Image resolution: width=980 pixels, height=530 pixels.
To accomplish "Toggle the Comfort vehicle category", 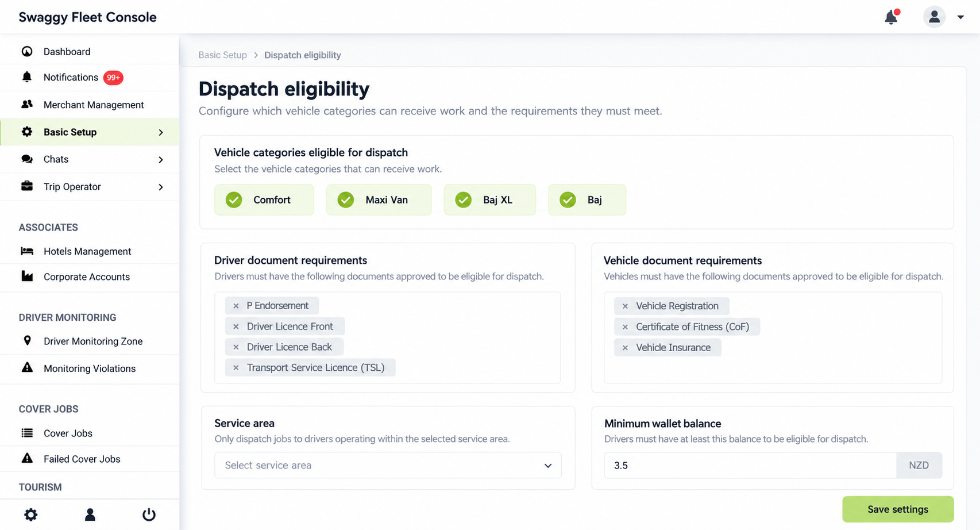I will pyautogui.click(x=264, y=200).
